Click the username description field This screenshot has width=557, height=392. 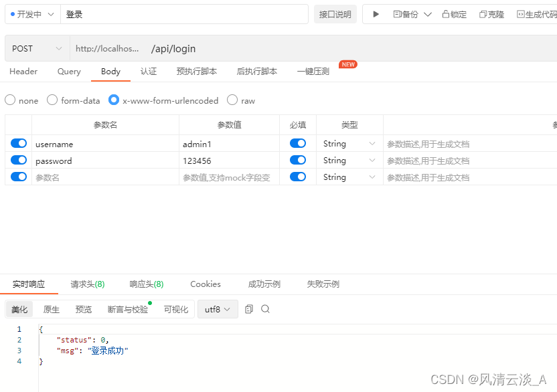point(470,143)
